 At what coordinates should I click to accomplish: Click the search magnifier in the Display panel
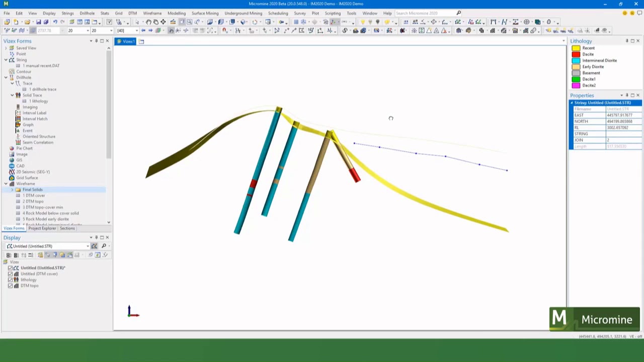coord(104,246)
